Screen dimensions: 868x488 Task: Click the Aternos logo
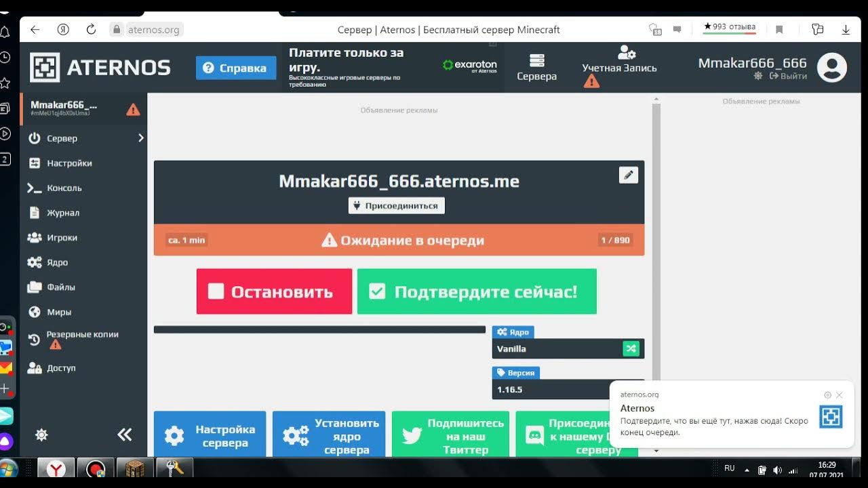(x=100, y=68)
